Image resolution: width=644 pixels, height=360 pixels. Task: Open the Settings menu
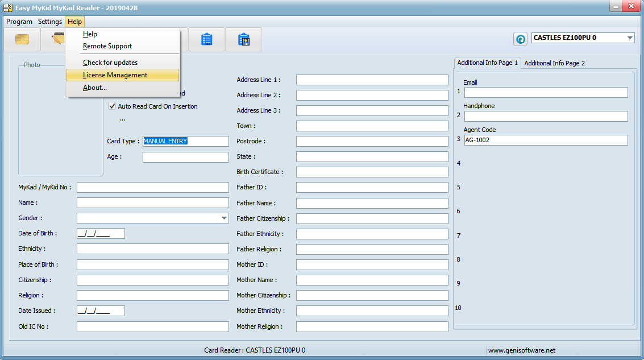coord(50,22)
